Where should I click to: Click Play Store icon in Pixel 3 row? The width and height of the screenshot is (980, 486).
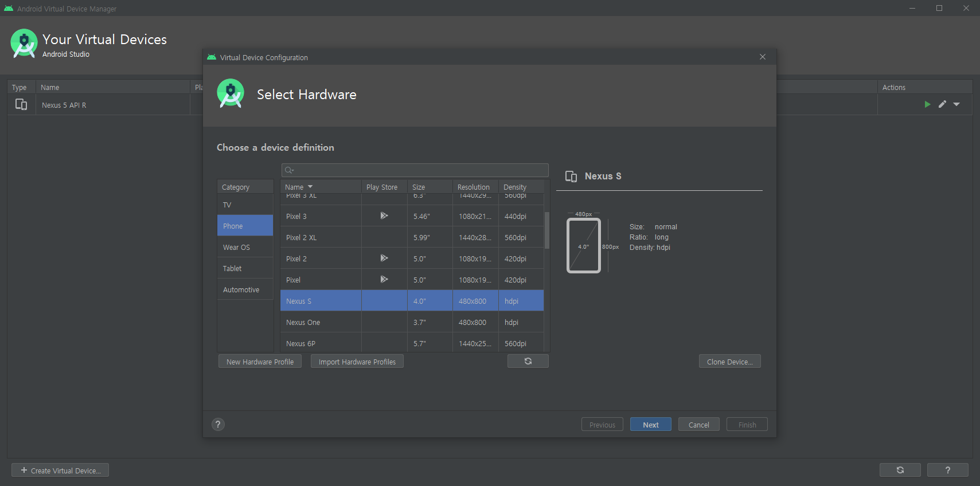384,215
